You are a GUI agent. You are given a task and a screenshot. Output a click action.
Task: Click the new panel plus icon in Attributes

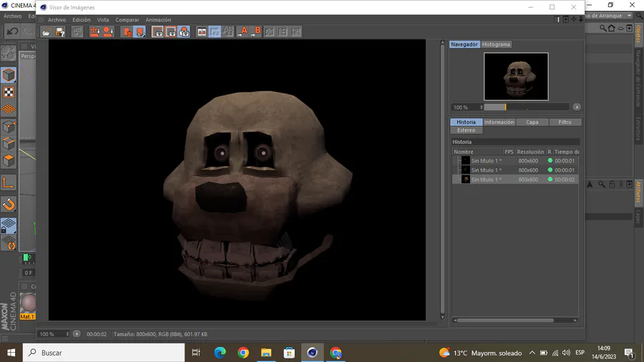point(629,185)
